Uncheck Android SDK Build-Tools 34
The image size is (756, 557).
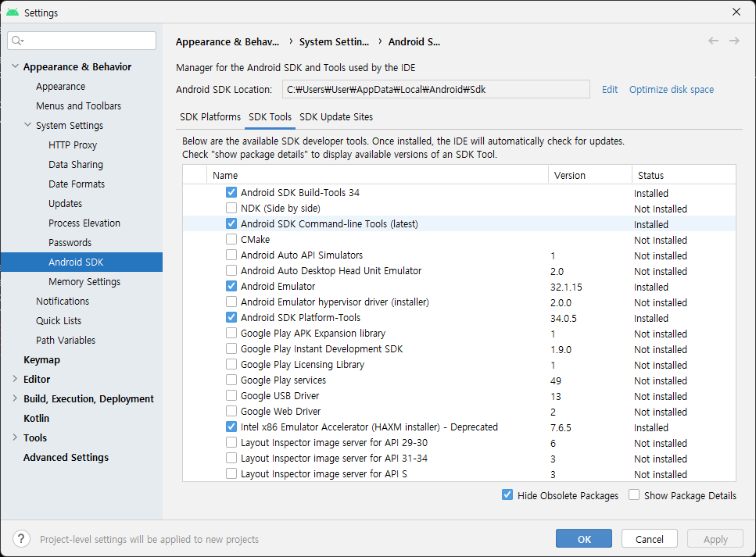tap(231, 192)
